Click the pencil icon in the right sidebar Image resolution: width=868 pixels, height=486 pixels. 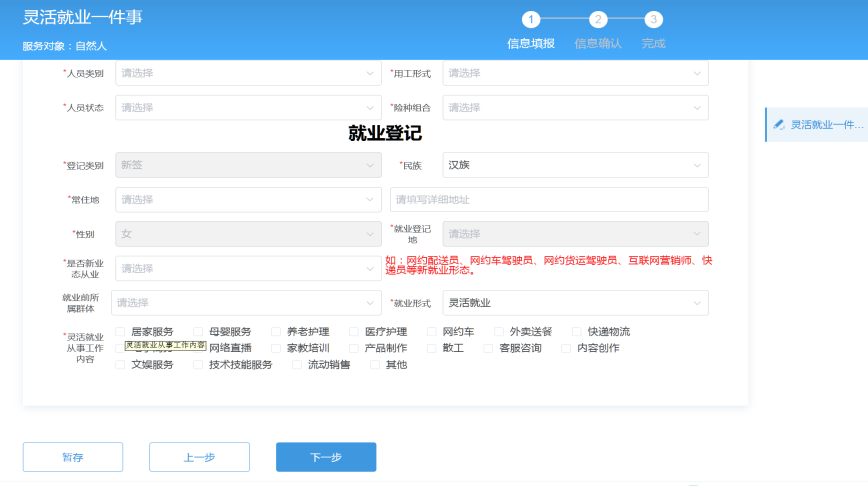pyautogui.click(x=779, y=125)
